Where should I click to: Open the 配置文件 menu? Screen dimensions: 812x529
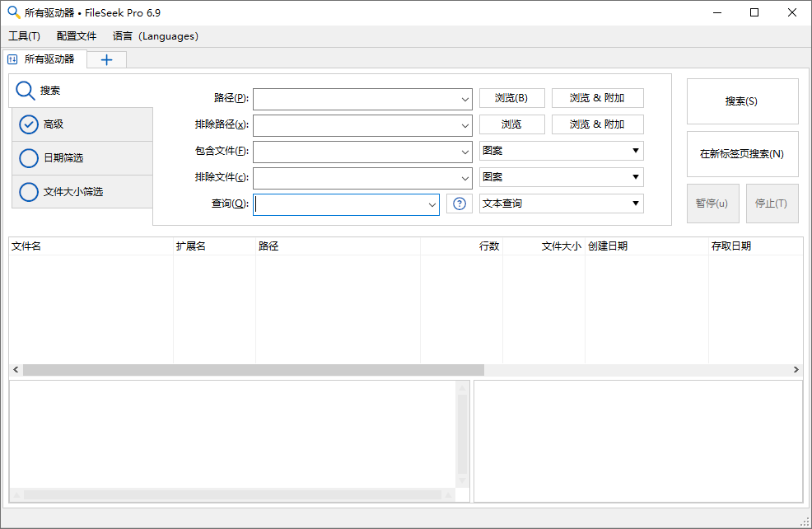77,36
